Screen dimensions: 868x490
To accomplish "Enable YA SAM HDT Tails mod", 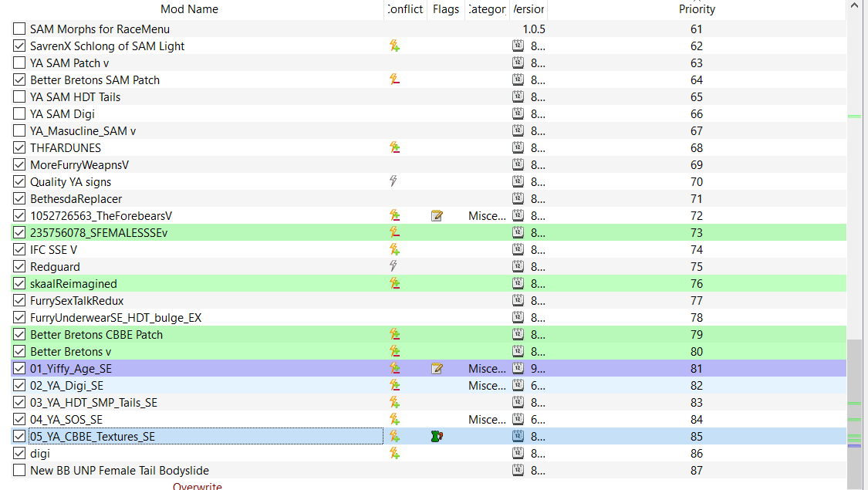I will tap(19, 97).
